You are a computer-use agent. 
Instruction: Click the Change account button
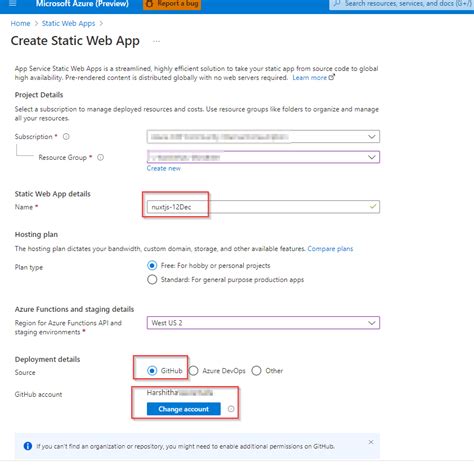tap(184, 409)
